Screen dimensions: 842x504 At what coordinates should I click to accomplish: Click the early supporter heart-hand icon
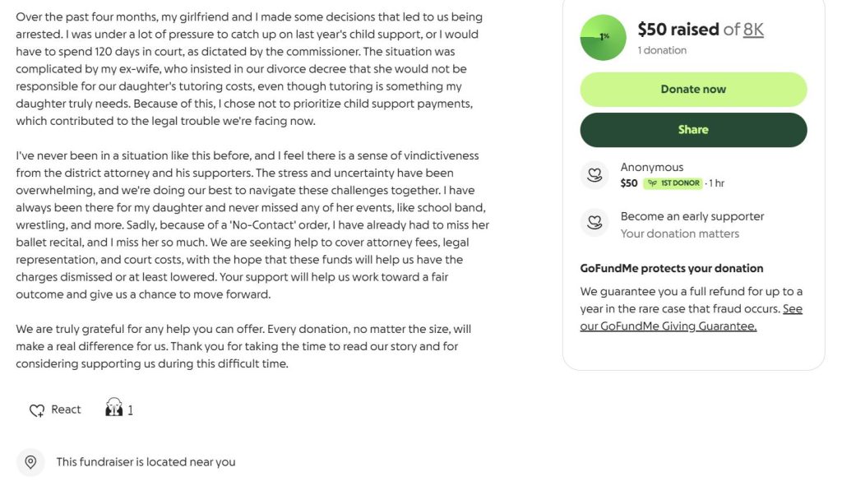[593, 224]
